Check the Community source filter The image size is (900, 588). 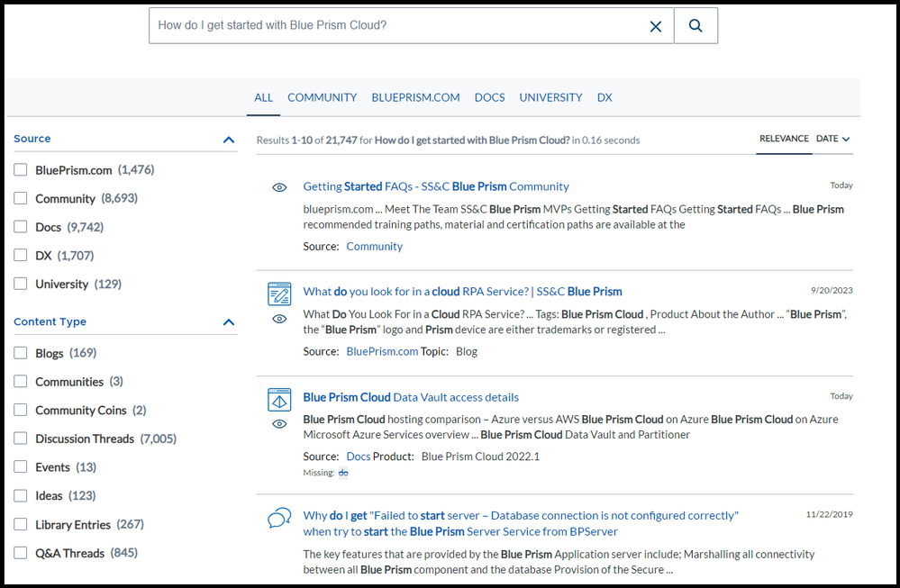pos(21,198)
